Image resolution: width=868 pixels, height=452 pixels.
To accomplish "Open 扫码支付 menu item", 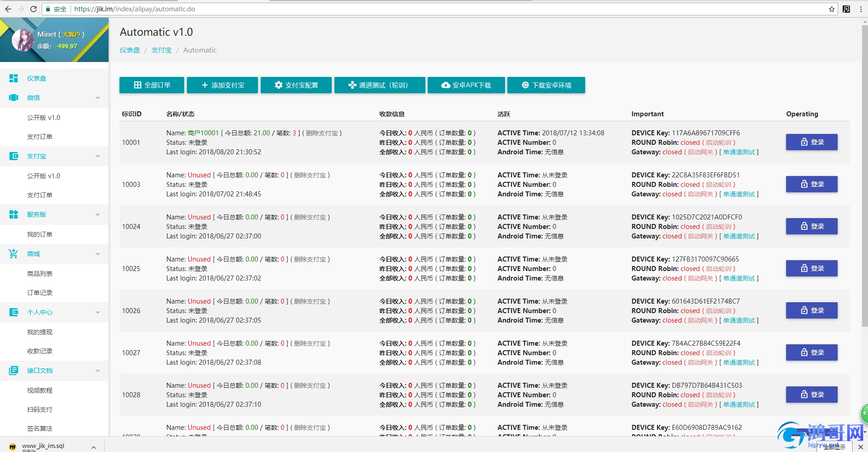I will tap(40, 409).
